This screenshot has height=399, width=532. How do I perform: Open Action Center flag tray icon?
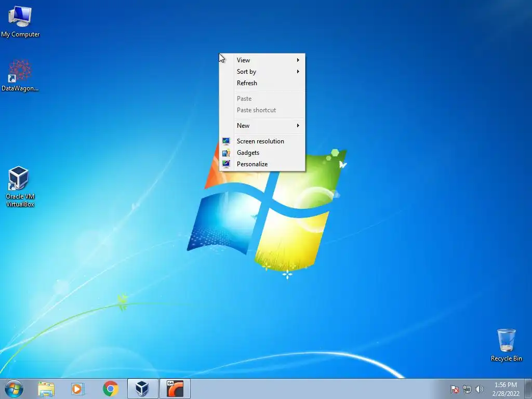coord(454,389)
